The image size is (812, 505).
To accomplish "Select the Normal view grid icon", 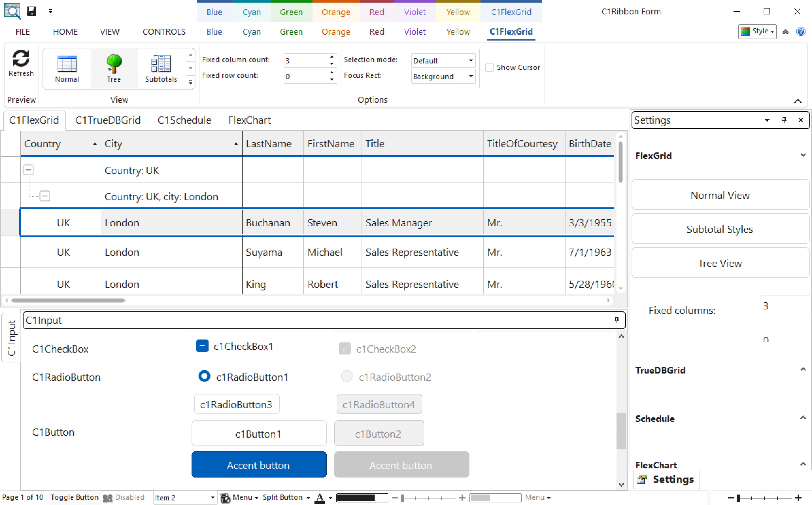I will coord(67,64).
